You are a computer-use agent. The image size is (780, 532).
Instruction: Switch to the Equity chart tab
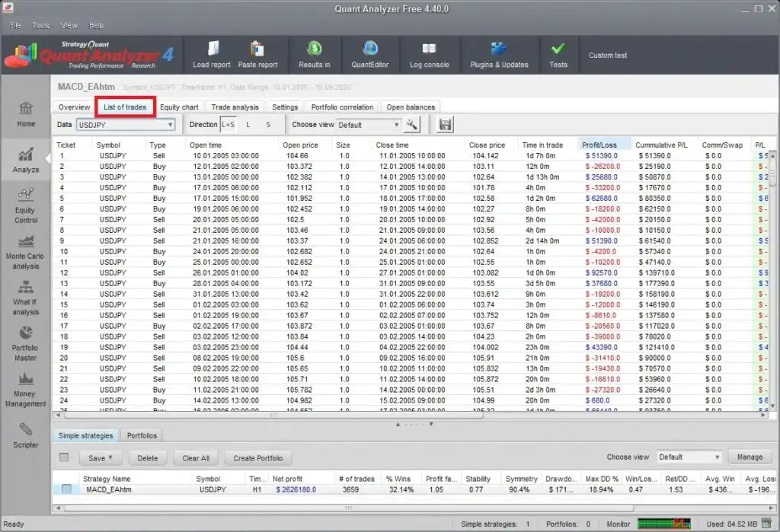pos(179,107)
